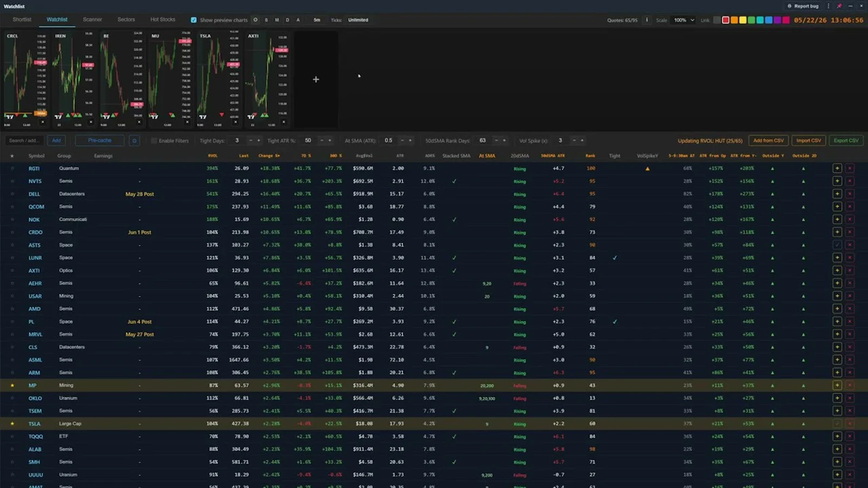Click the Report bug button
This screenshot has height=488, width=868.
803,6
